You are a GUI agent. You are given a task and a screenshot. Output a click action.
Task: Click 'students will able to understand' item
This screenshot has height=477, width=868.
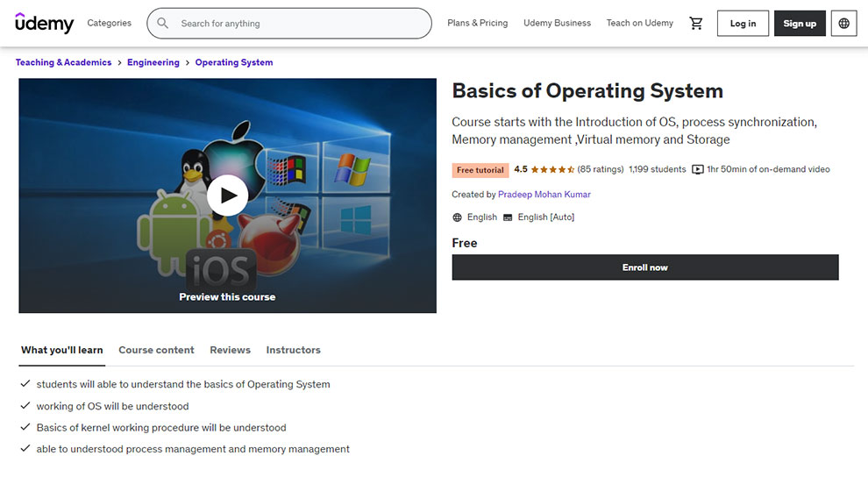183,384
